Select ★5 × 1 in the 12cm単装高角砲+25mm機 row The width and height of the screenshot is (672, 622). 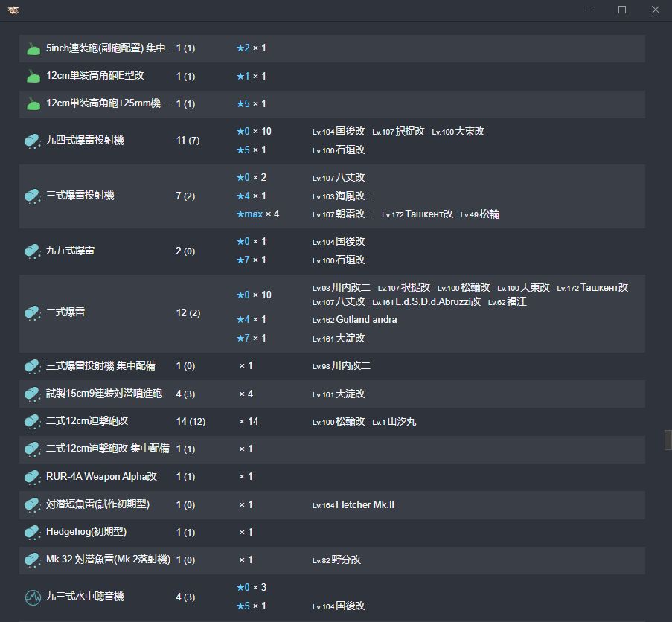[251, 103]
